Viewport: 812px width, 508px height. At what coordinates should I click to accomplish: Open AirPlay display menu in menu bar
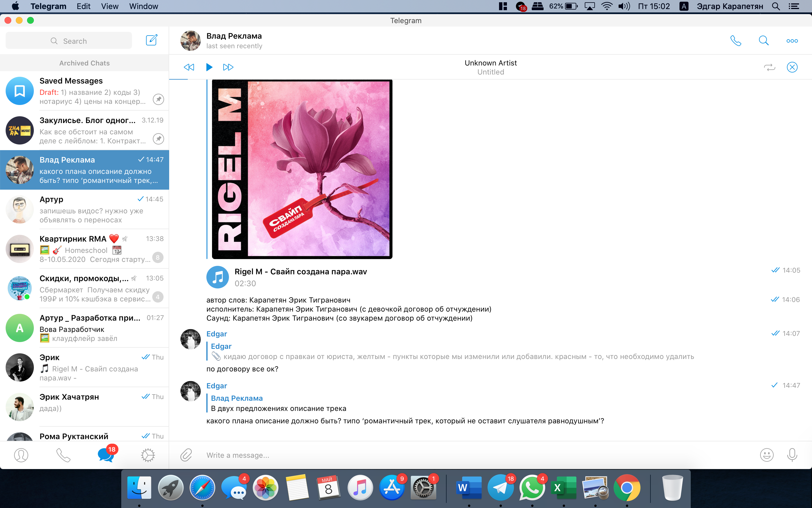click(x=590, y=6)
